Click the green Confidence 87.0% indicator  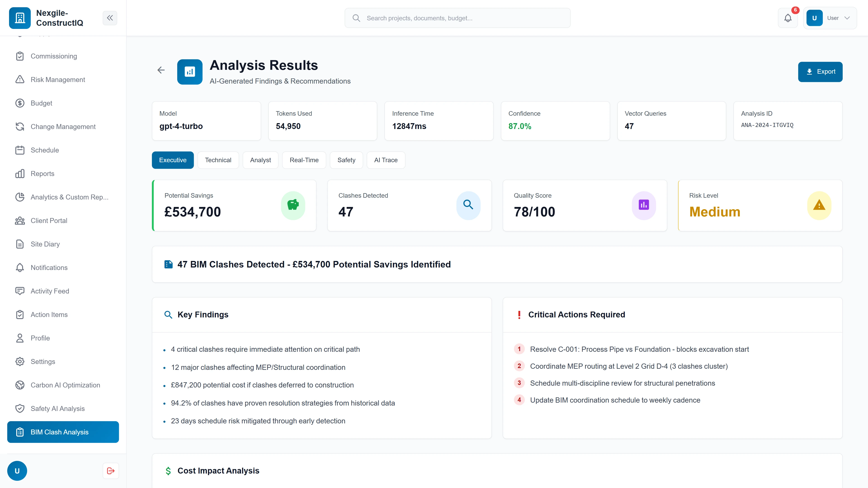pos(520,126)
